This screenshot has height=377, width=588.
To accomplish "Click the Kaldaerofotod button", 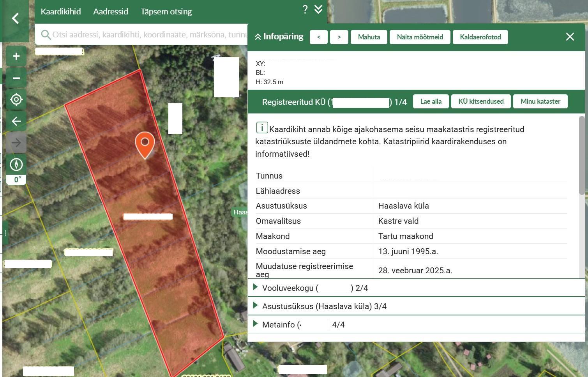I will click(480, 37).
